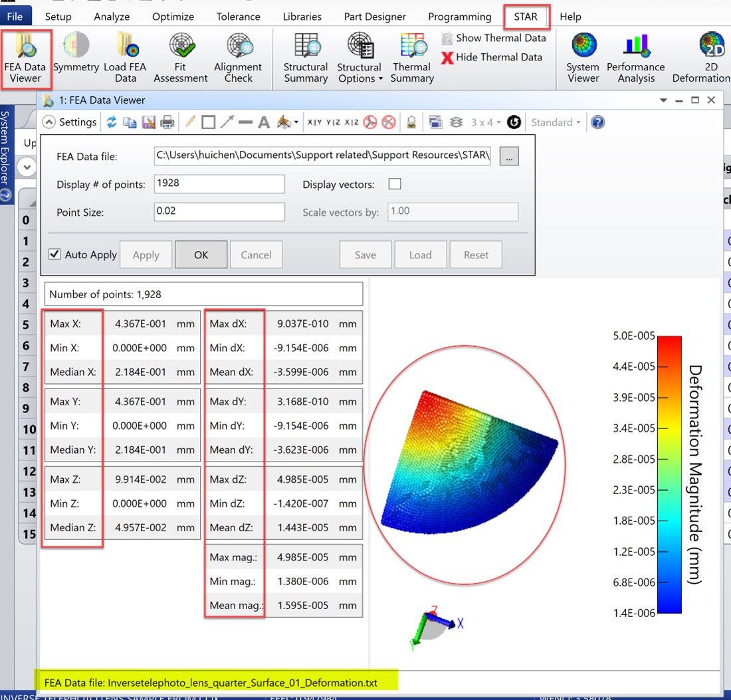Save the viewer graphic to file
The width and height of the screenshot is (731, 700).
pyautogui.click(x=149, y=122)
